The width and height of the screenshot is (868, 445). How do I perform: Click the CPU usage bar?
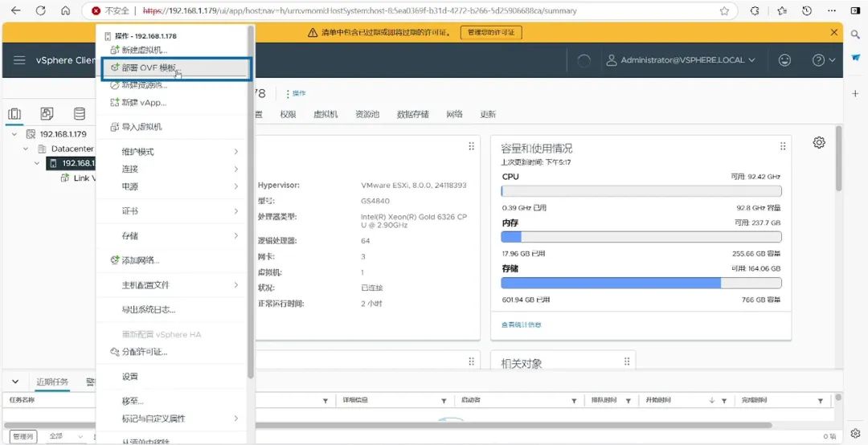coord(641,191)
